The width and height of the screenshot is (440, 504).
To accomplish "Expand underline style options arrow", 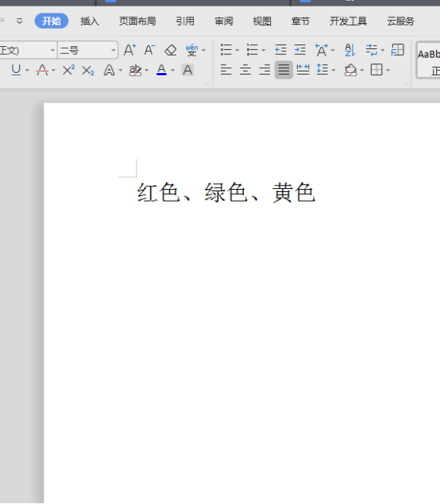I will pos(27,71).
